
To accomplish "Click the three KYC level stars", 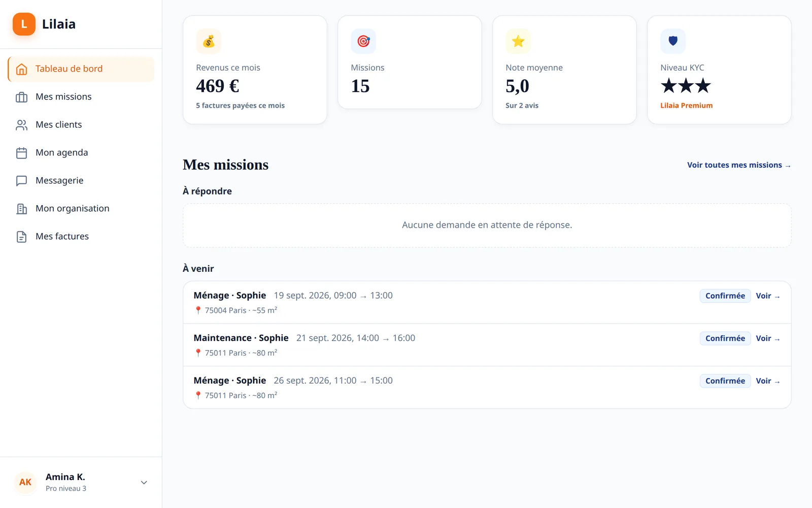I will [686, 86].
